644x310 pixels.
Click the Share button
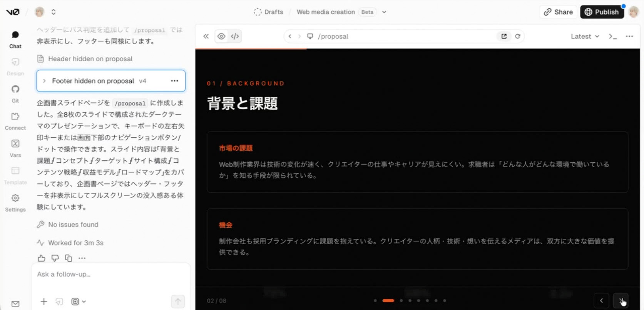(558, 12)
